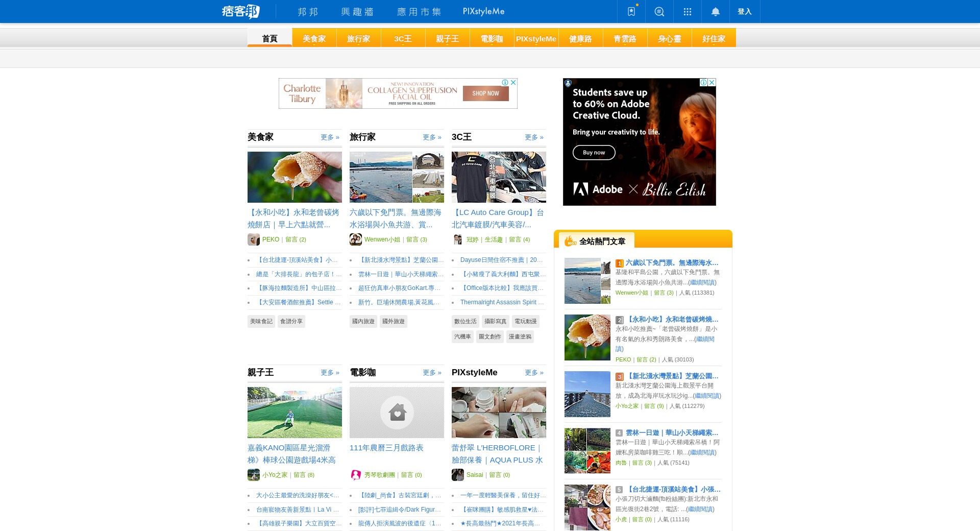
Task: Open the PIXstyleMe skincare thumbnail
Action: pos(499,413)
